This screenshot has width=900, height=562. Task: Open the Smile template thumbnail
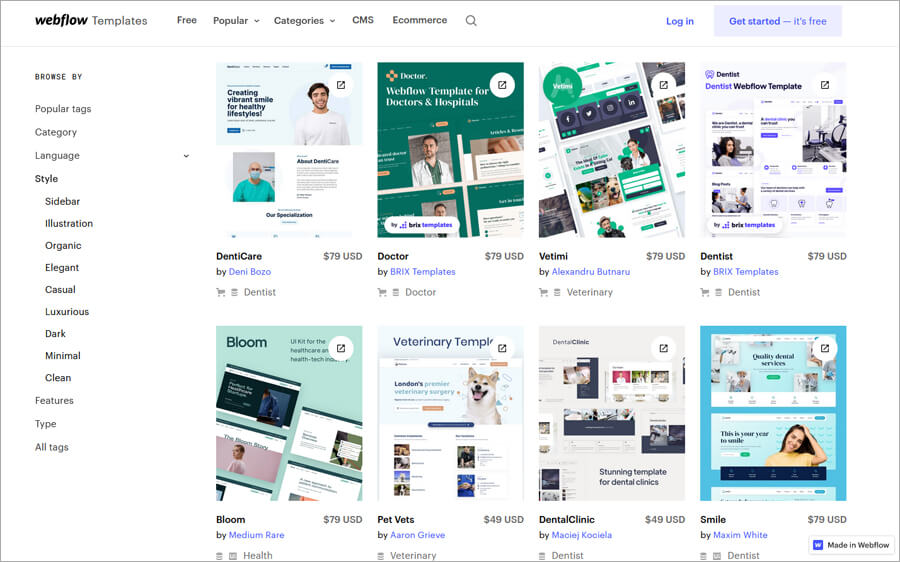(x=773, y=413)
